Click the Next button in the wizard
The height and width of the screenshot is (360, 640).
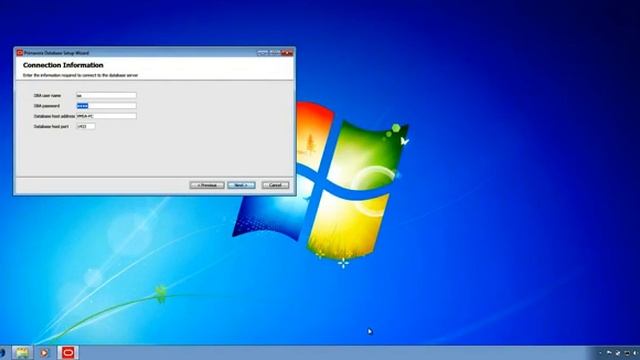click(241, 185)
